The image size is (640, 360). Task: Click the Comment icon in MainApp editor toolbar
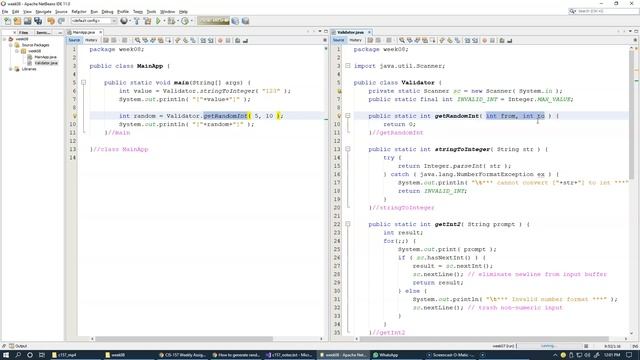click(x=238, y=40)
